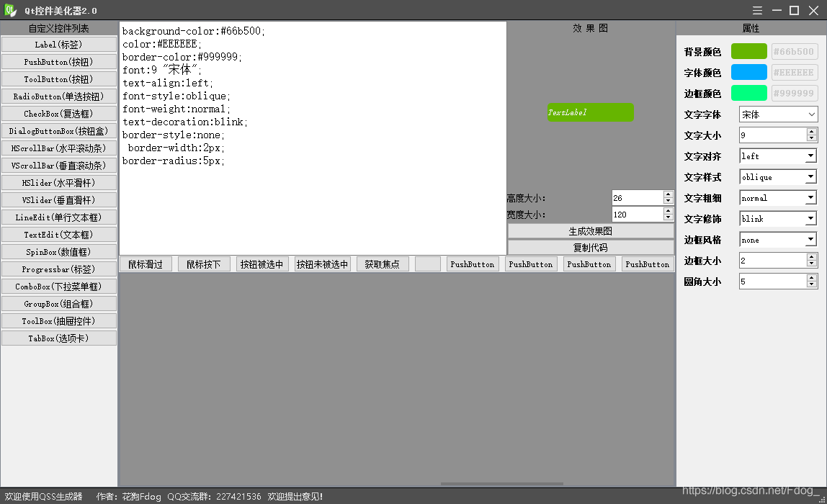Image resolution: width=827 pixels, height=504 pixels.
Task: Open the 边框风格 dropdown showing none
Action: pos(778,240)
